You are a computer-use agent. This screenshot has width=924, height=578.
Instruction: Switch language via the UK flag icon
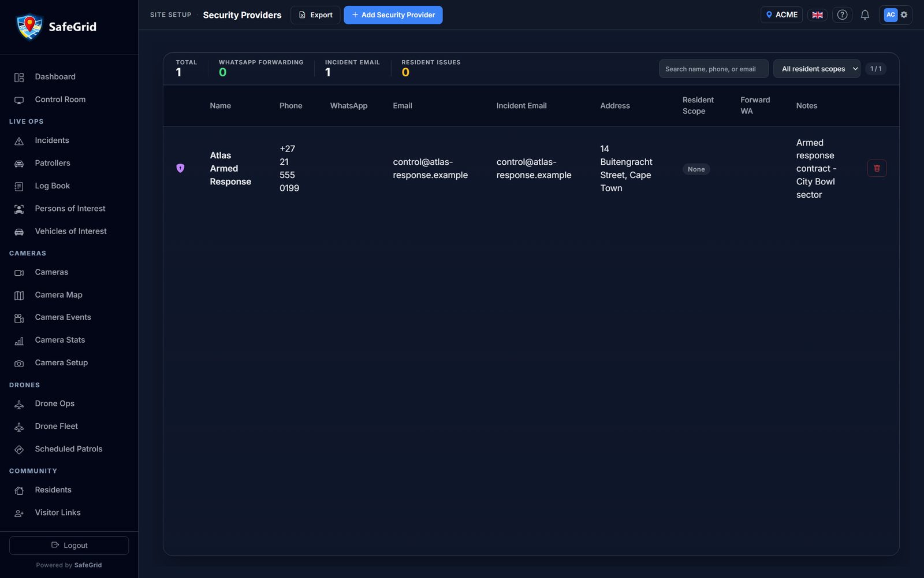tap(817, 15)
